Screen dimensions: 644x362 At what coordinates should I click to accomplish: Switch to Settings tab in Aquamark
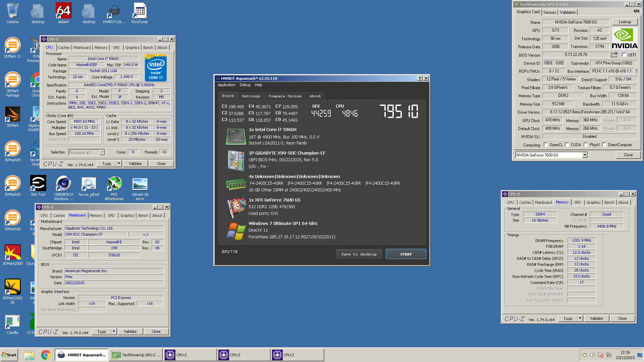tap(251, 96)
